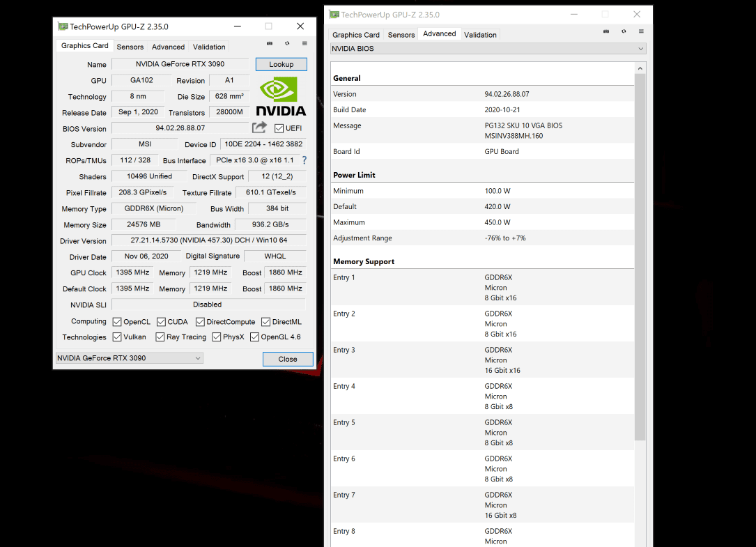The image size is (756, 547).
Task: Click the screenshot camera icon in right GPU-Z window
Action: [606, 31]
